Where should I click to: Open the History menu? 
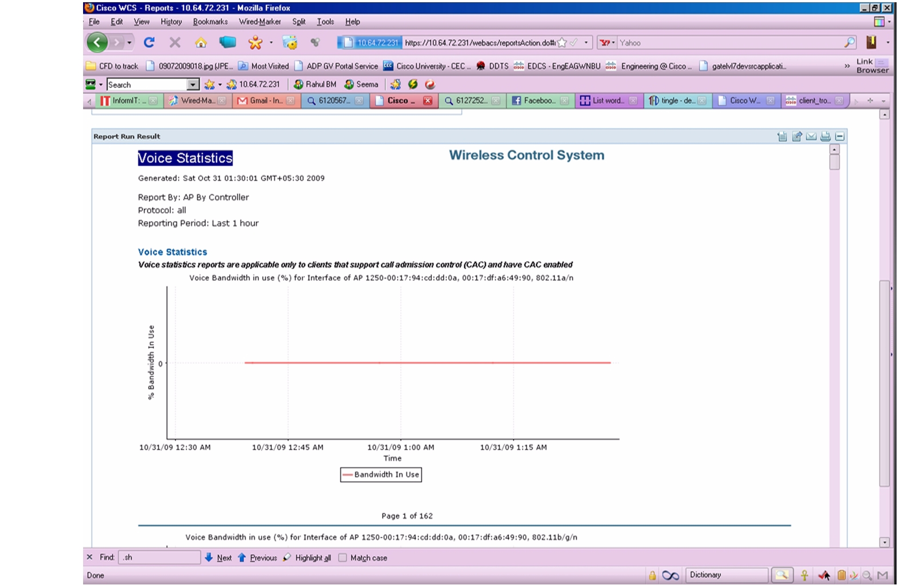click(x=171, y=21)
